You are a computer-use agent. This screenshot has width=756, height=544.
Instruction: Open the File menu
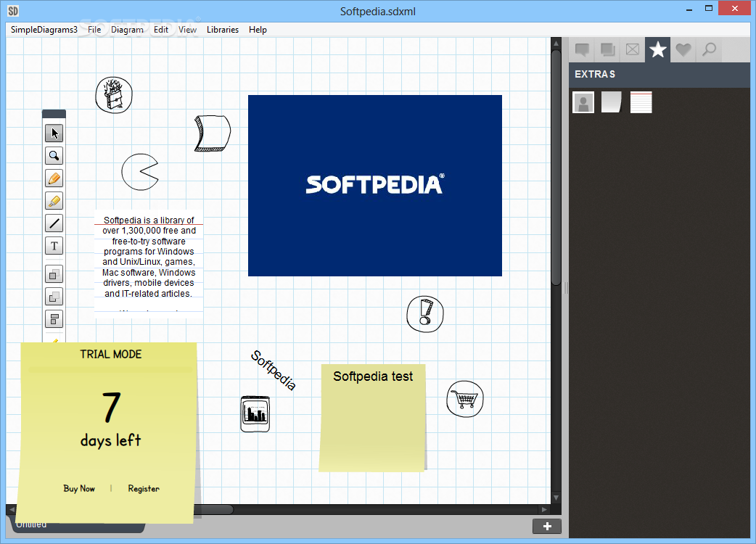point(94,30)
